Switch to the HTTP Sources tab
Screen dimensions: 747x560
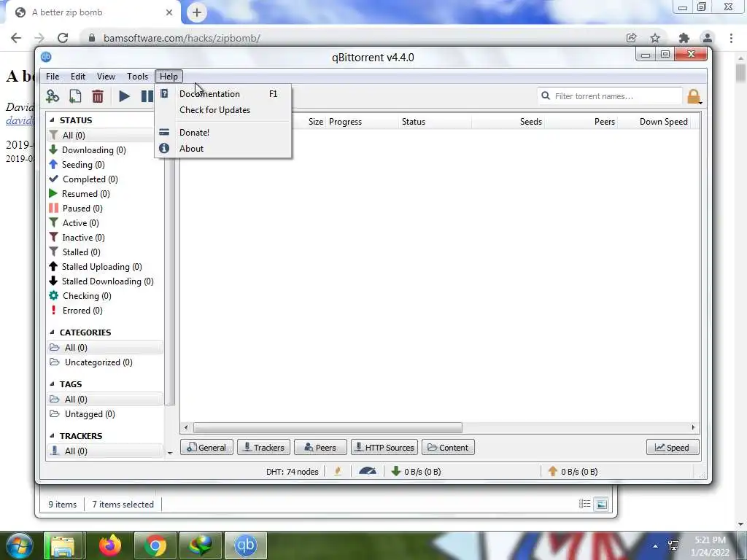(x=384, y=448)
